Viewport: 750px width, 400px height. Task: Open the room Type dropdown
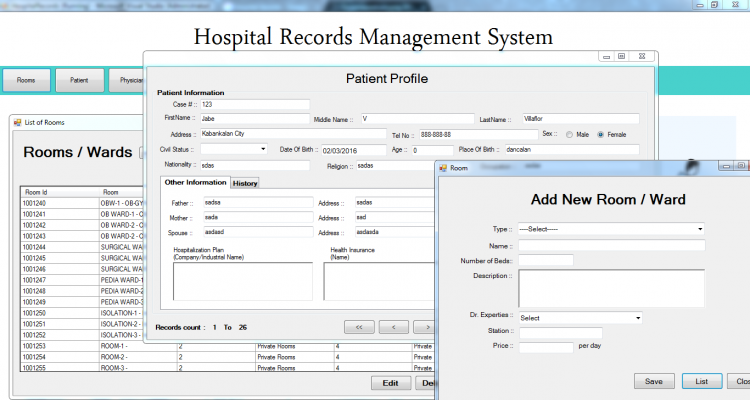click(x=700, y=229)
